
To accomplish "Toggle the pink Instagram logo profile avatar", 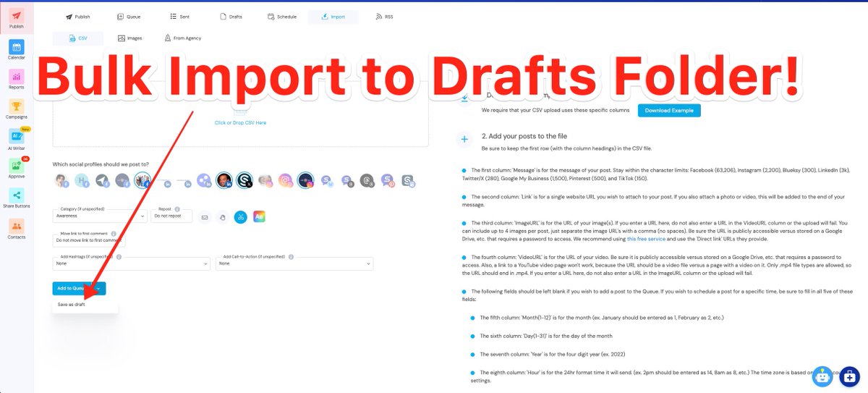I will click(x=286, y=180).
